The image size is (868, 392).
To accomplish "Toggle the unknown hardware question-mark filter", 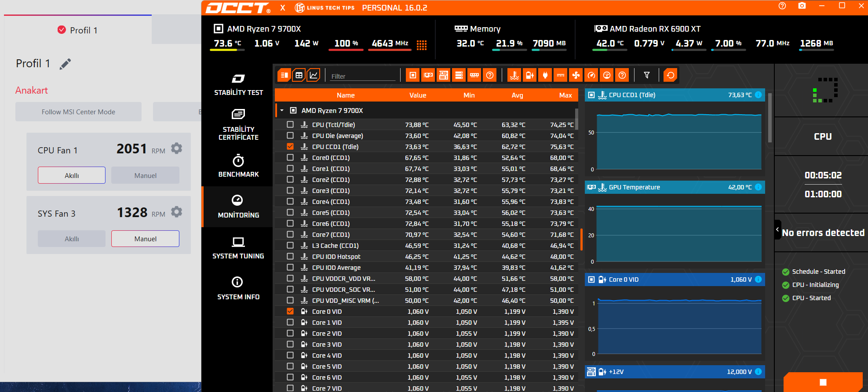I will pos(490,75).
